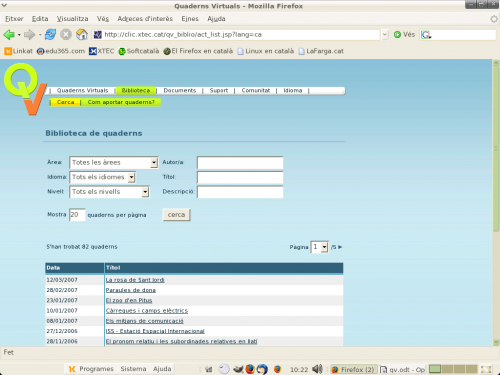Click Com aportar quaderns? link
The width and height of the screenshot is (500, 375).
(121, 102)
